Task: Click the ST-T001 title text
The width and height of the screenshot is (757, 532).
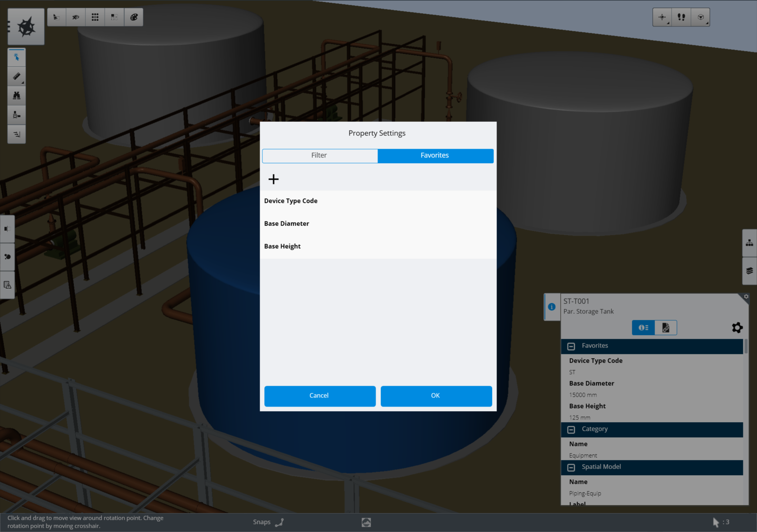Action: click(576, 301)
